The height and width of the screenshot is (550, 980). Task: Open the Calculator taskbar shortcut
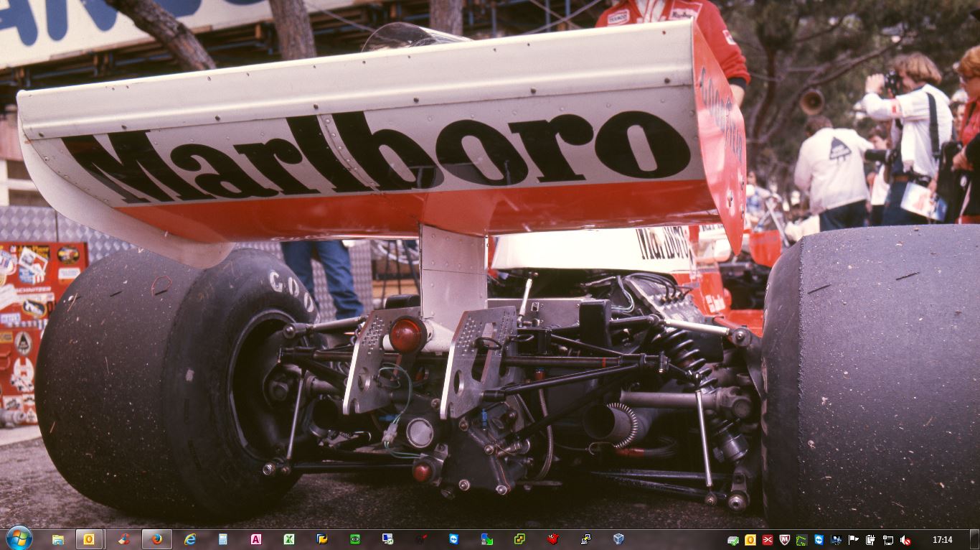pos(223,539)
